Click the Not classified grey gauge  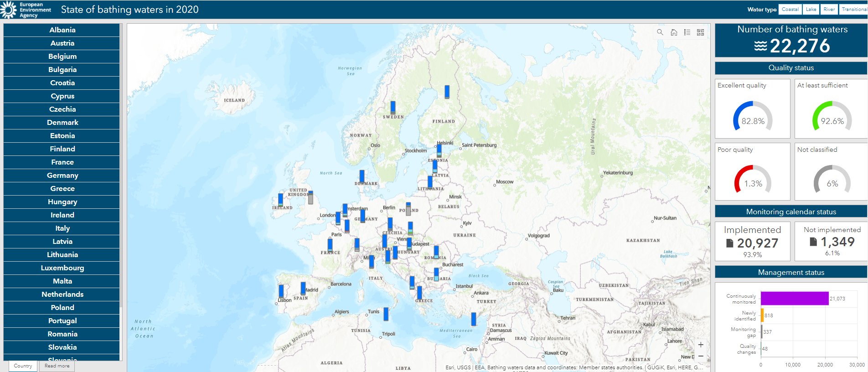pos(832,180)
